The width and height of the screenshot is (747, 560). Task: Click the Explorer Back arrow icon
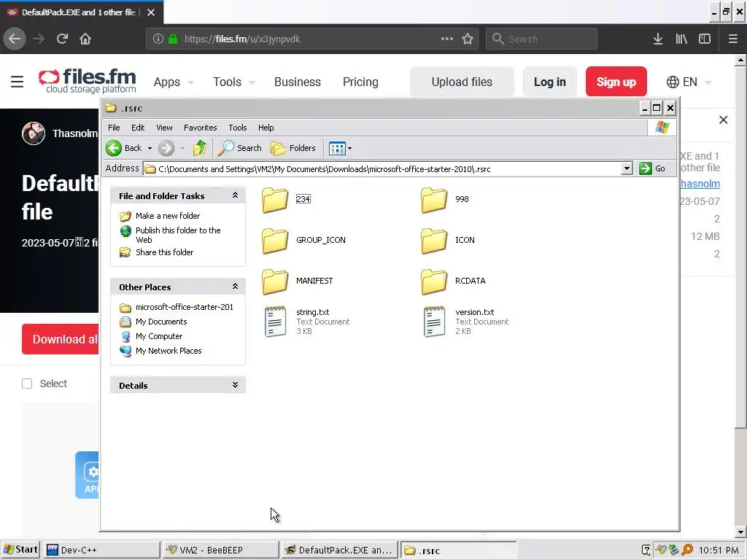(x=114, y=148)
